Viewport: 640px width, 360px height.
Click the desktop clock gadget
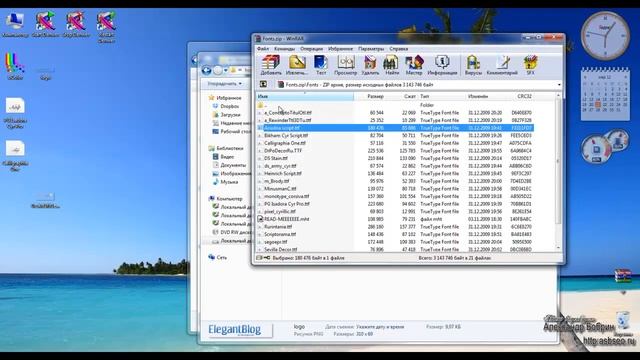pos(605,36)
